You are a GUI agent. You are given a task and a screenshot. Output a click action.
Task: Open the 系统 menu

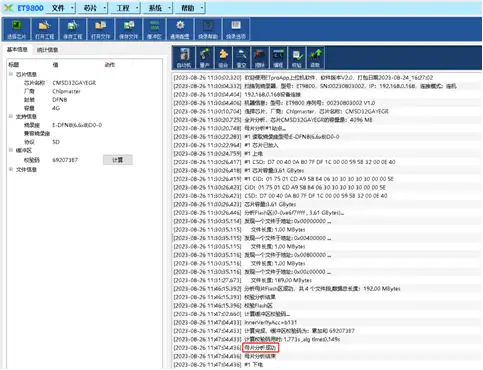pyautogui.click(x=158, y=8)
